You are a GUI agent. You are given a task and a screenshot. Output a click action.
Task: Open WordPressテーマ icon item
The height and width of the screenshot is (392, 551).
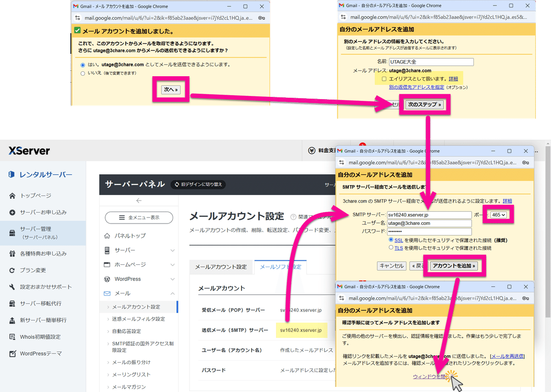[12, 354]
